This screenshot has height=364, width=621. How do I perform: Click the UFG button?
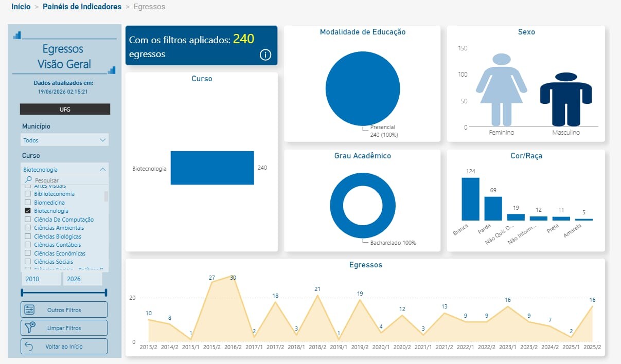(x=65, y=109)
